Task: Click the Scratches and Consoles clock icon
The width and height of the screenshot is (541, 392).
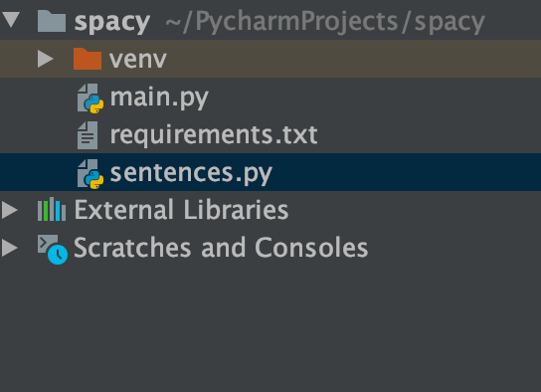Action: (53, 249)
